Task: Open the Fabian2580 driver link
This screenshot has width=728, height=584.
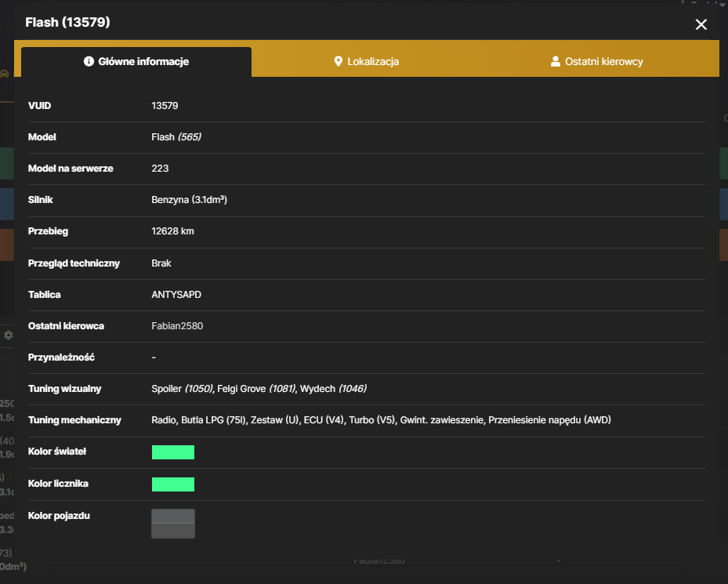Action: pyautogui.click(x=177, y=326)
